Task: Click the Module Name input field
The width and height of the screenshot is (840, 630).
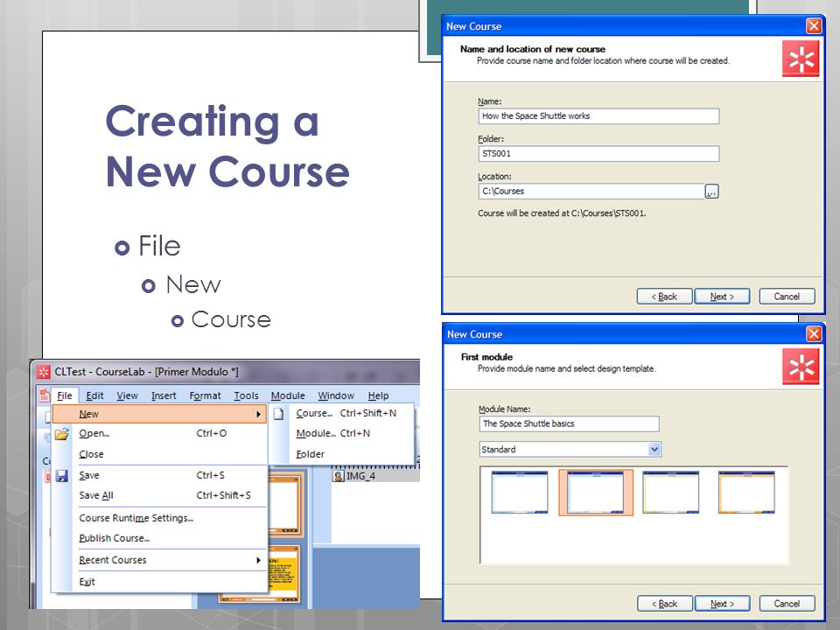Action: click(569, 423)
